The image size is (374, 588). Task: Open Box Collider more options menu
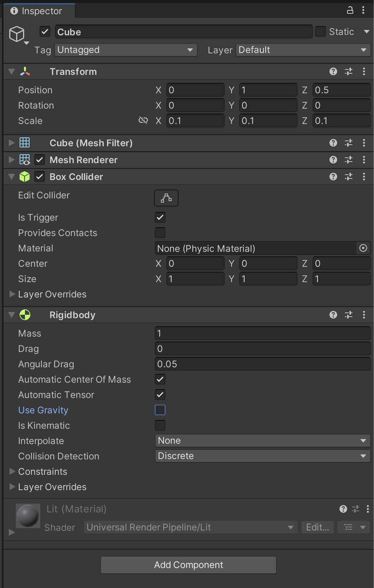364,177
